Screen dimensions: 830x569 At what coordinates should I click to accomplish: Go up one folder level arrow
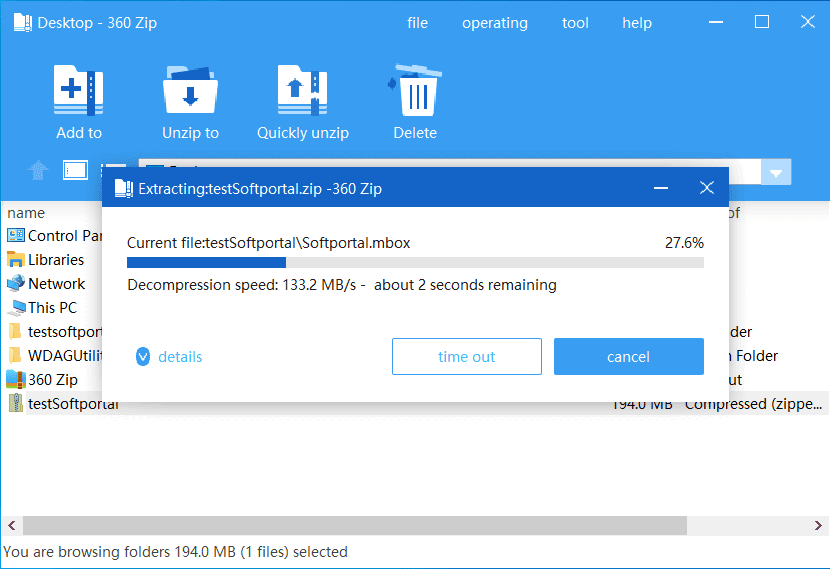tap(38, 170)
